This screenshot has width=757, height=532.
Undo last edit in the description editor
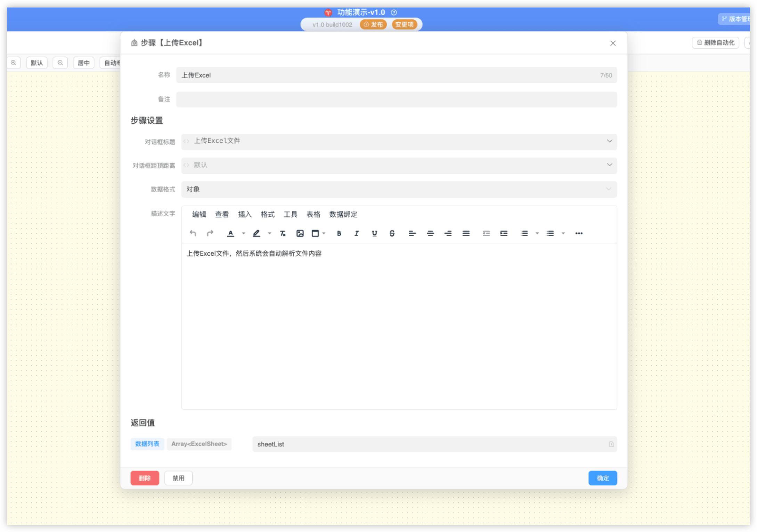coord(193,233)
